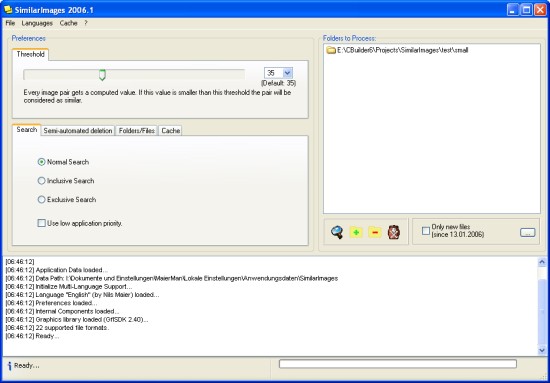Switch to Folders/Files tab
Image resolution: width=550 pixels, height=383 pixels.
pyautogui.click(x=137, y=130)
